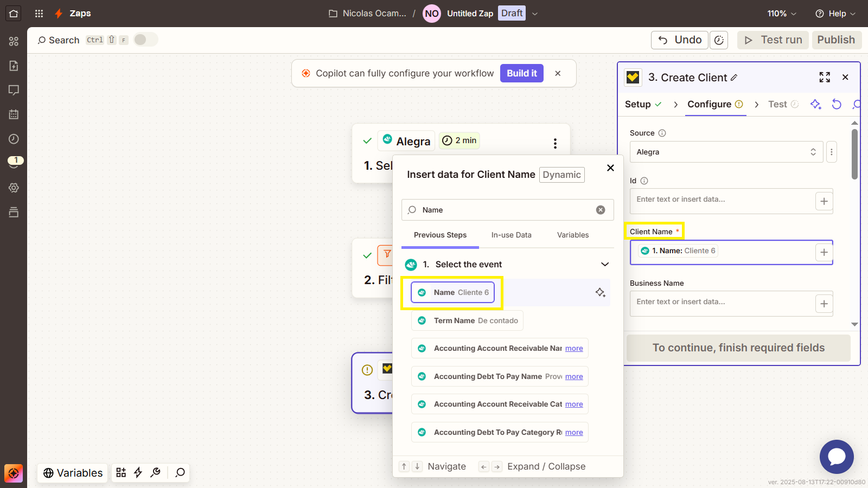Show more for Accounting Debt To Pay Category
The height and width of the screenshot is (488, 868).
click(x=574, y=433)
